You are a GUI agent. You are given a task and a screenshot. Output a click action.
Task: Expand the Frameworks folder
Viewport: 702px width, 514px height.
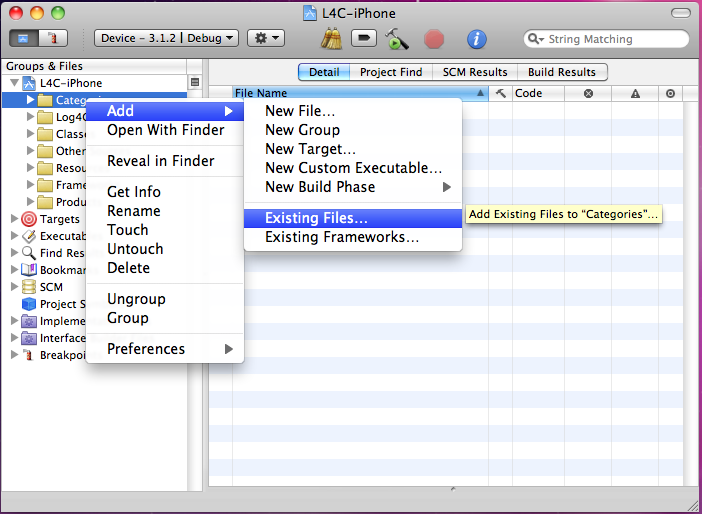pos(30,184)
